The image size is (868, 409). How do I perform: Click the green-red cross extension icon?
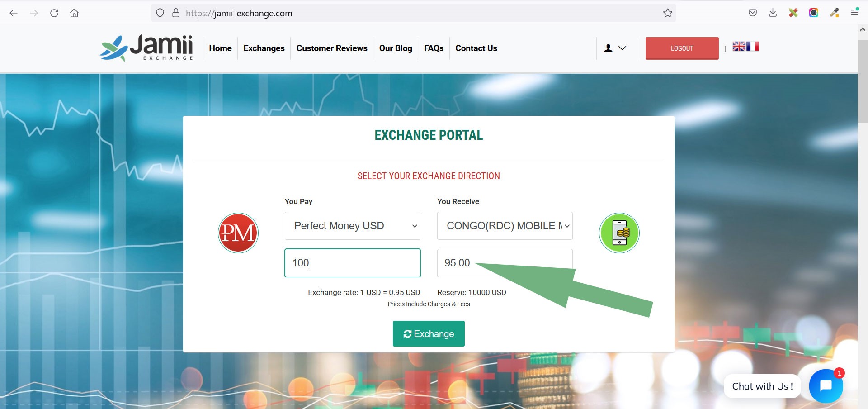(x=793, y=13)
